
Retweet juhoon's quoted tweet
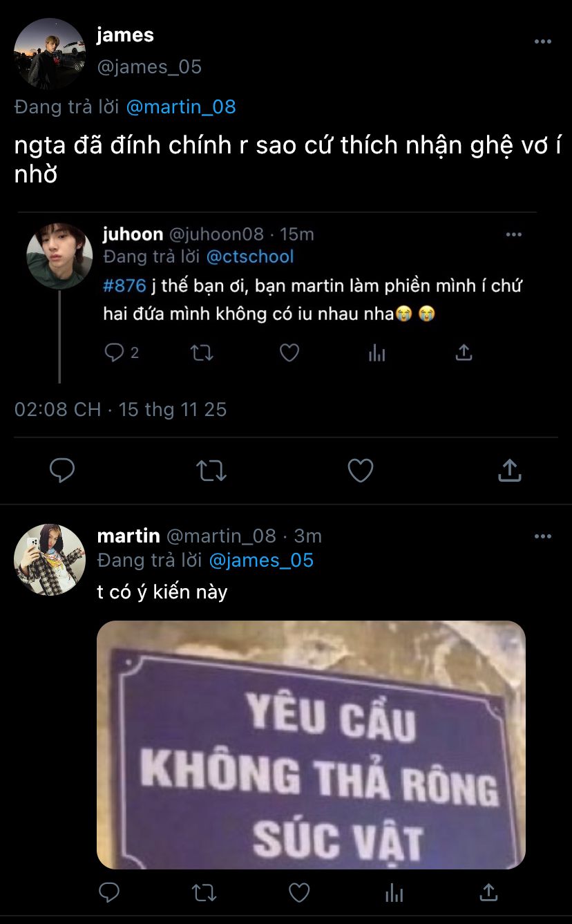(202, 353)
